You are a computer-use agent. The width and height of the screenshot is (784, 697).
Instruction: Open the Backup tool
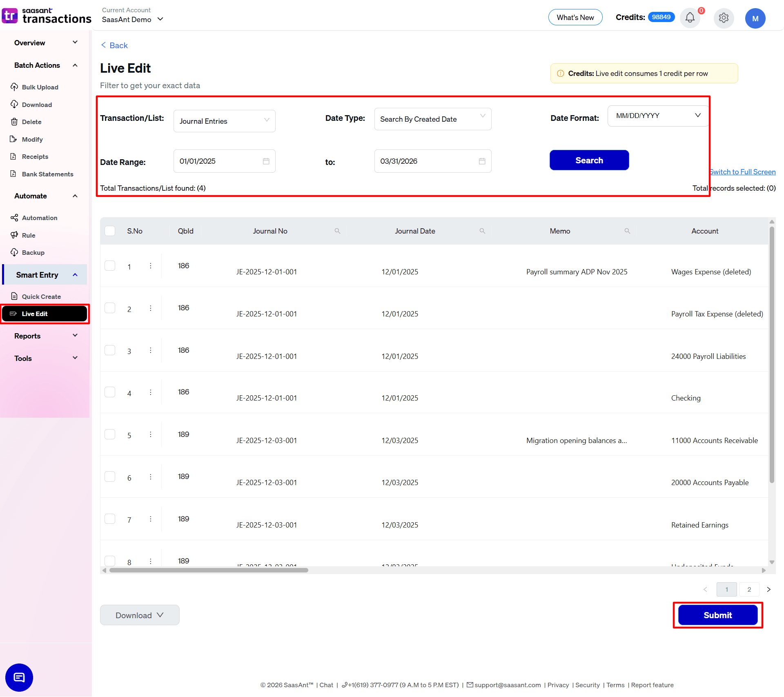tap(33, 252)
